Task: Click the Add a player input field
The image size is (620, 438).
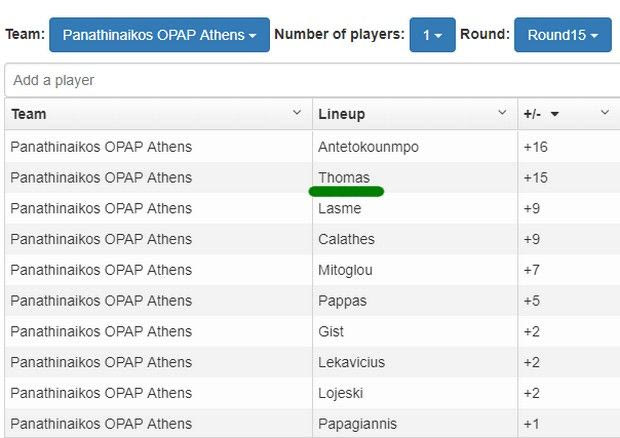Action: pos(310,80)
